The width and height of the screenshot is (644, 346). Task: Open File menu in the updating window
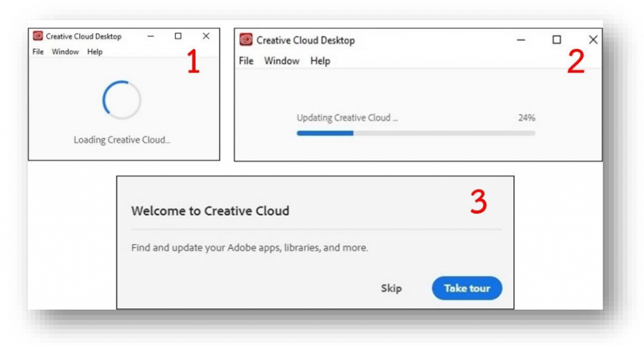click(246, 61)
